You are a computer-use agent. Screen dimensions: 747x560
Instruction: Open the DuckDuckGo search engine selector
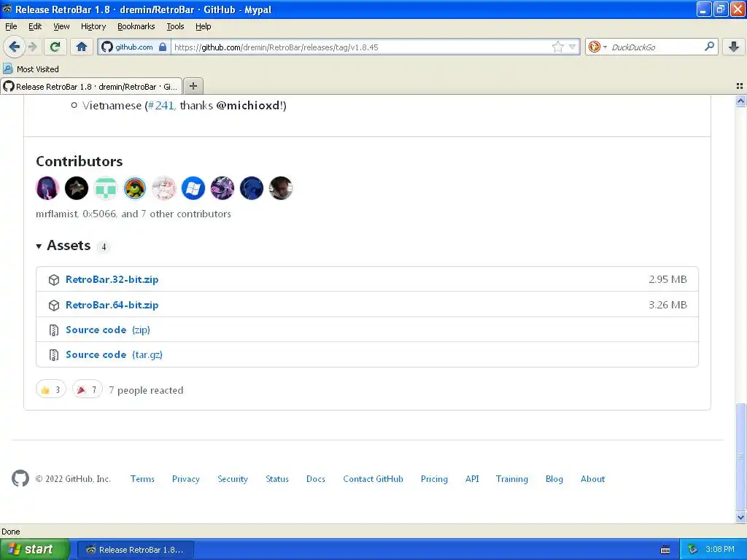coord(597,47)
